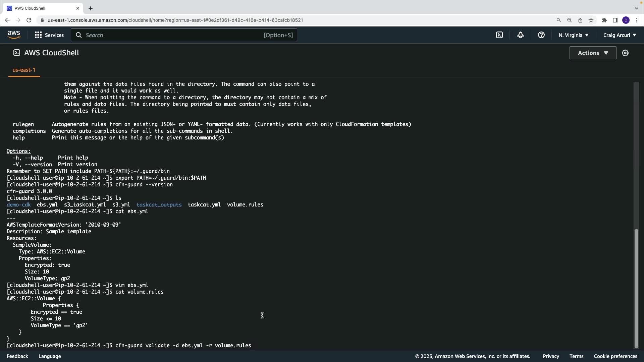Open CloudShell from the top navigation icon

[499, 35]
